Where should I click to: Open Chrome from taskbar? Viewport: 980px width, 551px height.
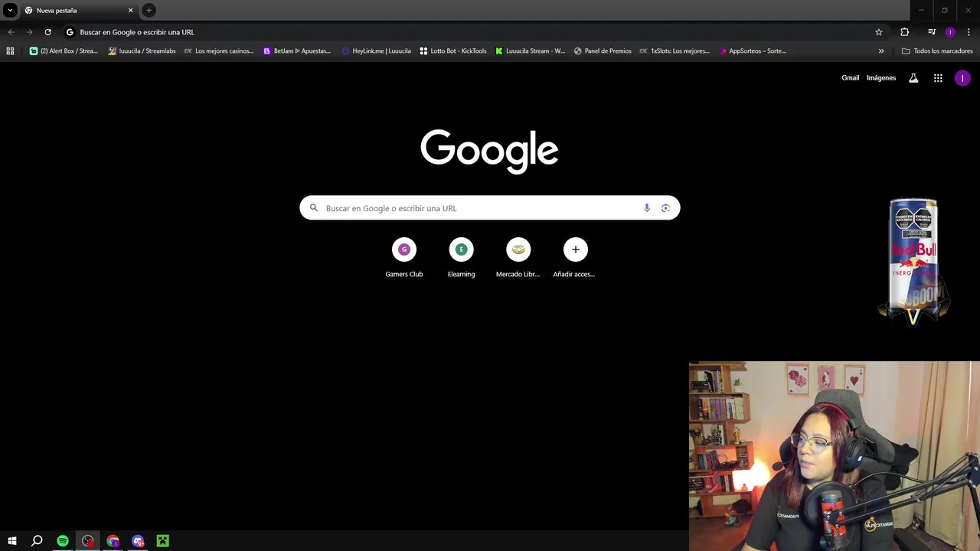pyautogui.click(x=113, y=541)
